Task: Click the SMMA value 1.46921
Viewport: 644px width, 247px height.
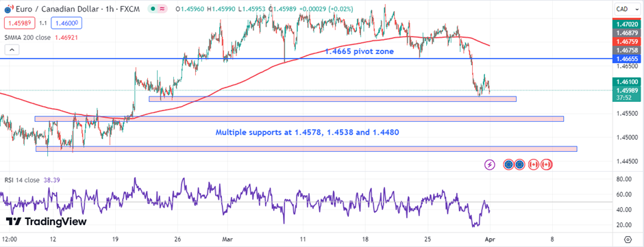Action: pos(66,38)
